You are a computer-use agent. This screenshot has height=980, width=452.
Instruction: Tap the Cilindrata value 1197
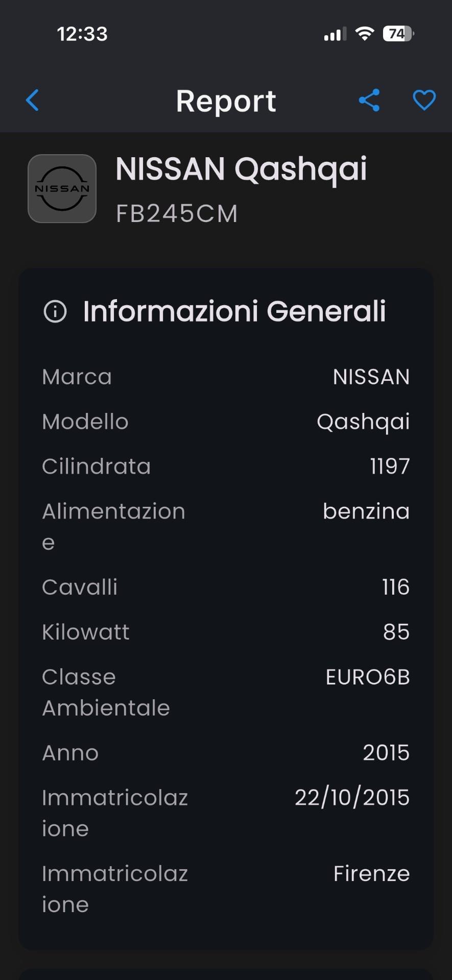(x=390, y=467)
